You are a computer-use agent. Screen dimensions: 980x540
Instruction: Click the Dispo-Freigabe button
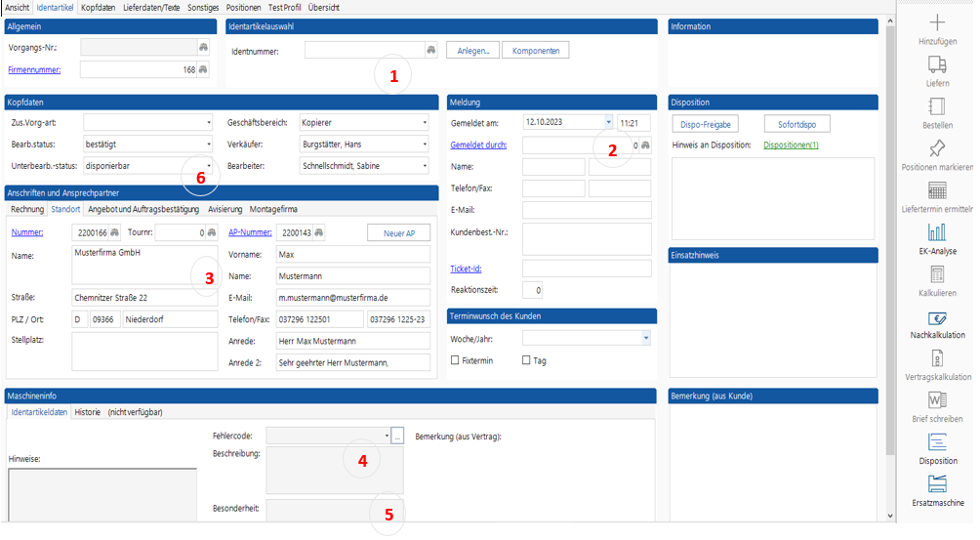point(706,124)
